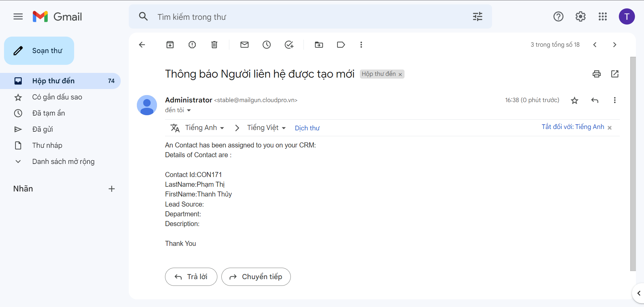Dismiss the 'Tắt đối với: Tiếng Anh' option
The height and width of the screenshot is (307, 644).
pyautogui.click(x=610, y=127)
